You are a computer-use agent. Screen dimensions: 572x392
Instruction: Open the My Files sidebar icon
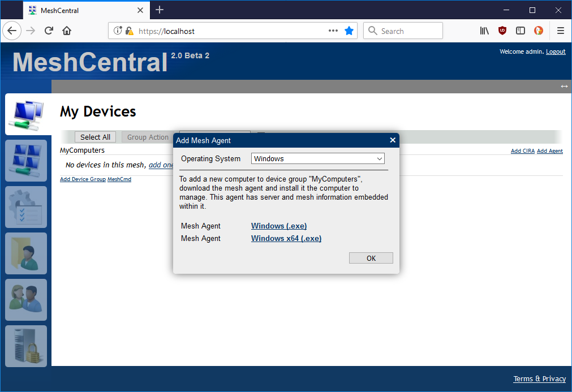pos(26,253)
